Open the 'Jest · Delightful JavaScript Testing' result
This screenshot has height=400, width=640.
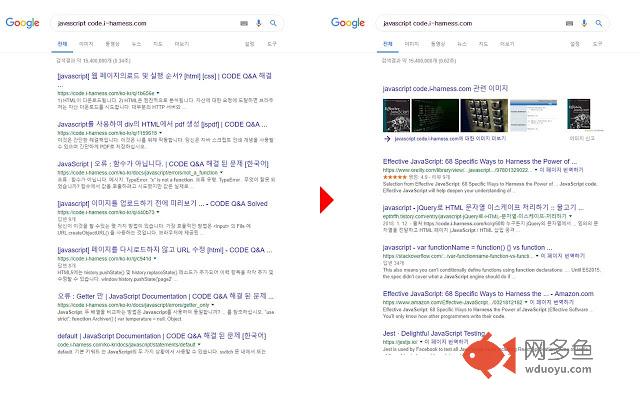(434, 333)
